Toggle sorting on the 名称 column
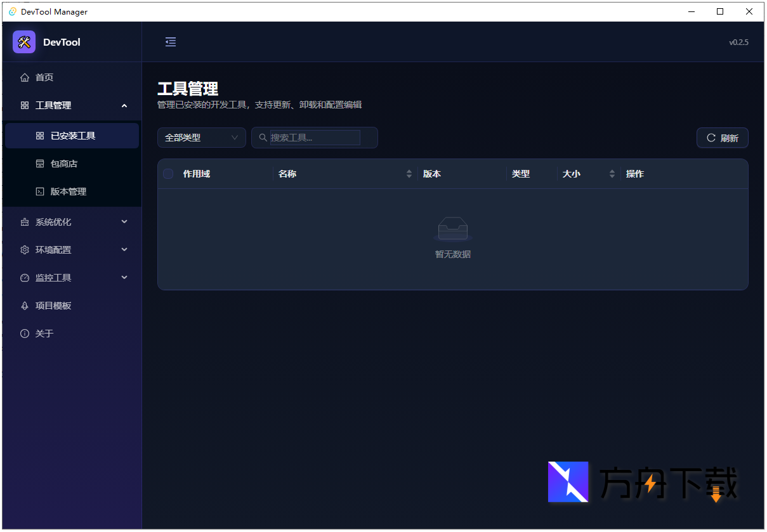 coord(409,173)
